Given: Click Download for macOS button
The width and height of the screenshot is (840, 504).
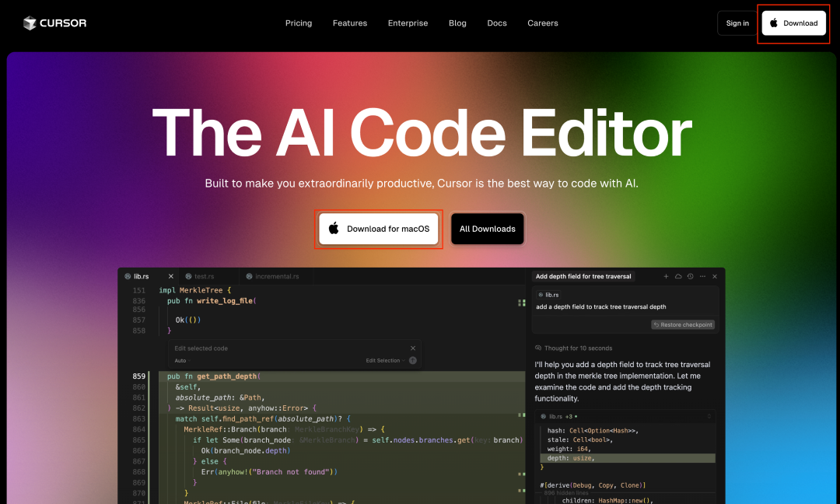Looking at the screenshot, I should tap(379, 229).
